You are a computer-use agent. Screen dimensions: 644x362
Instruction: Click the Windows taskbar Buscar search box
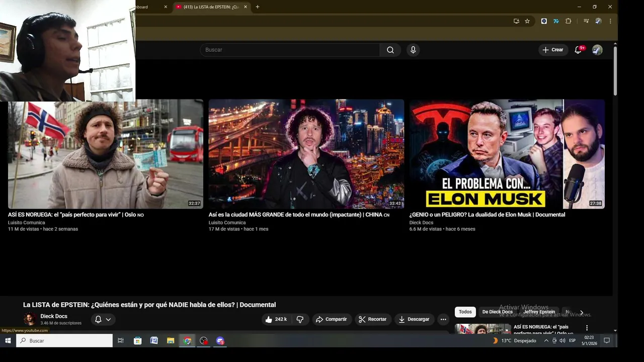pyautogui.click(x=64, y=340)
